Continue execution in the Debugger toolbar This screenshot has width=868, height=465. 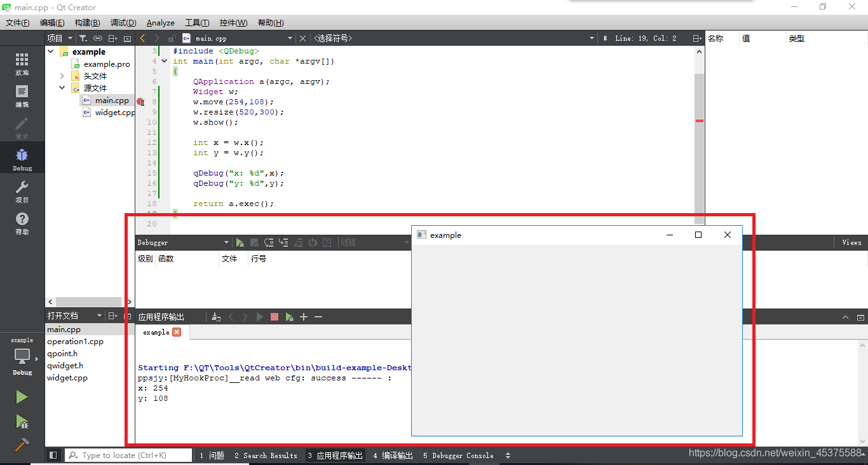[240, 242]
